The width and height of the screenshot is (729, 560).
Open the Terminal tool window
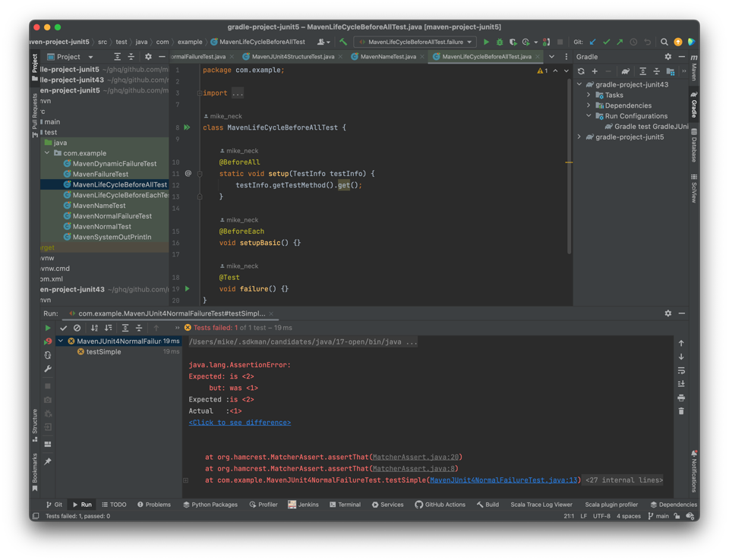345,505
